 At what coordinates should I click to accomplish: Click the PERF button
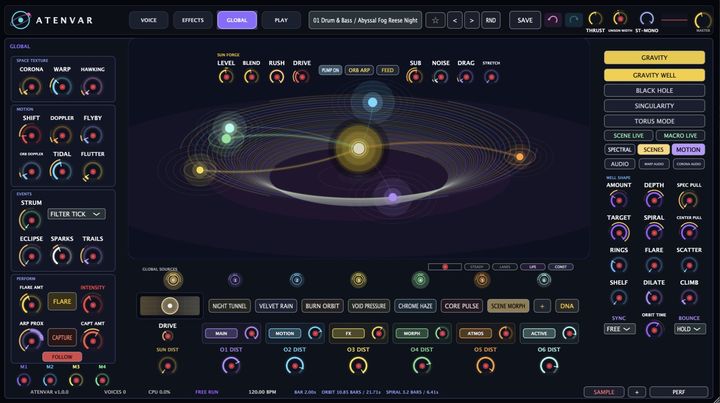click(679, 392)
